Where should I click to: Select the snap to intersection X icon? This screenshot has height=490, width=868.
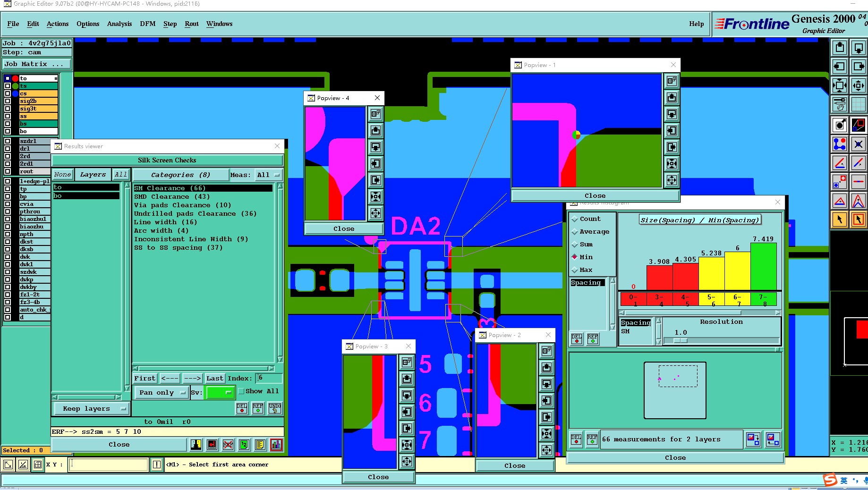pyautogui.click(x=858, y=144)
